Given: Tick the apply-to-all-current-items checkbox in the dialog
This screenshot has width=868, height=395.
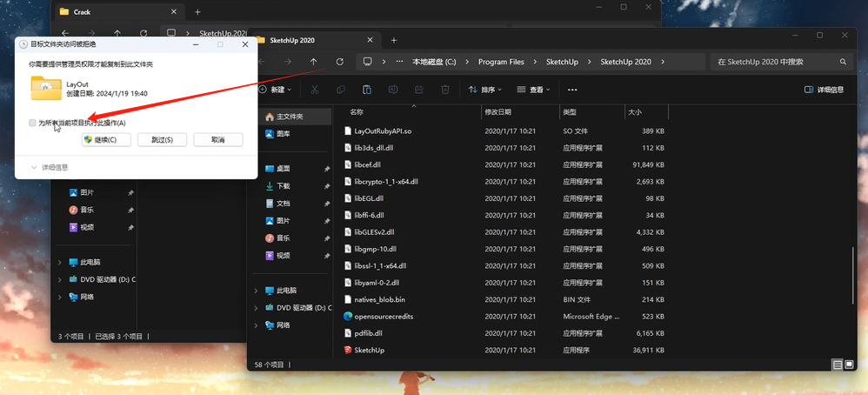Looking at the screenshot, I should pos(32,123).
